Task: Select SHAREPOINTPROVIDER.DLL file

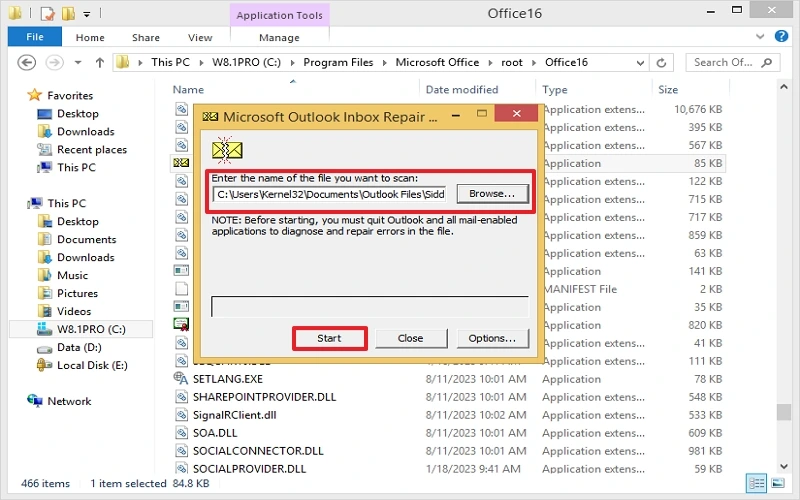Action: (x=264, y=397)
